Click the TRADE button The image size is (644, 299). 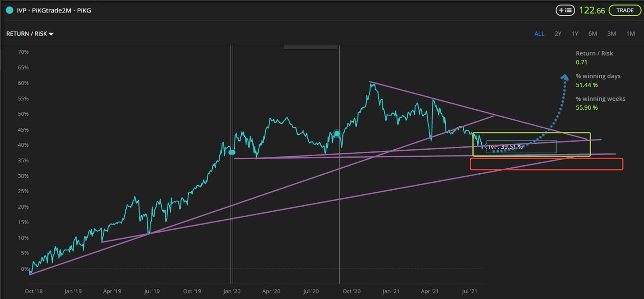(625, 10)
